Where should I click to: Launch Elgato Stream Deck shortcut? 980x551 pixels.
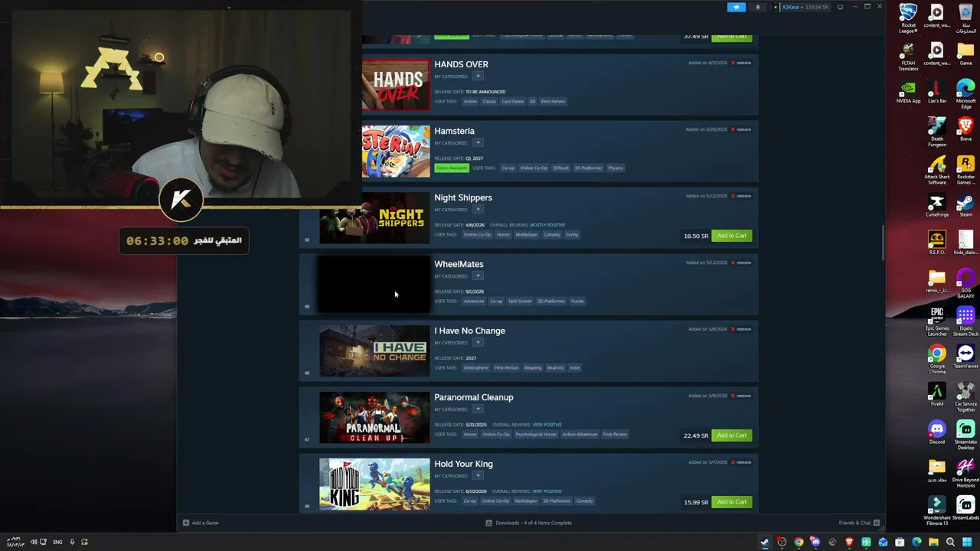[x=965, y=321]
